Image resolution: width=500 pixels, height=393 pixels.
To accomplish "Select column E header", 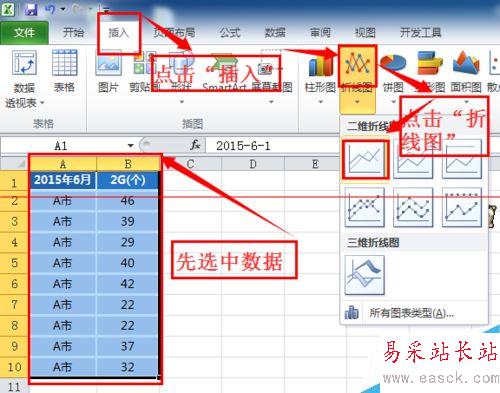I will click(x=315, y=164).
